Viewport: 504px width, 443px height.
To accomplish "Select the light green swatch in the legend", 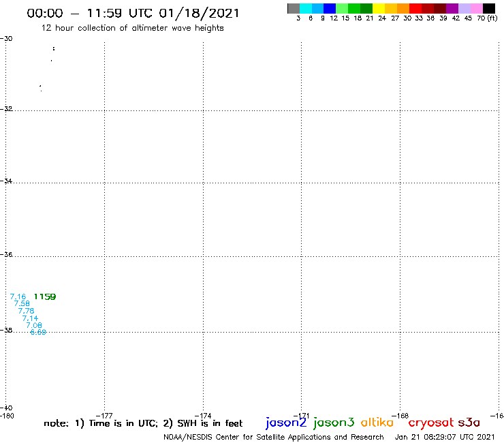I will point(342,8).
